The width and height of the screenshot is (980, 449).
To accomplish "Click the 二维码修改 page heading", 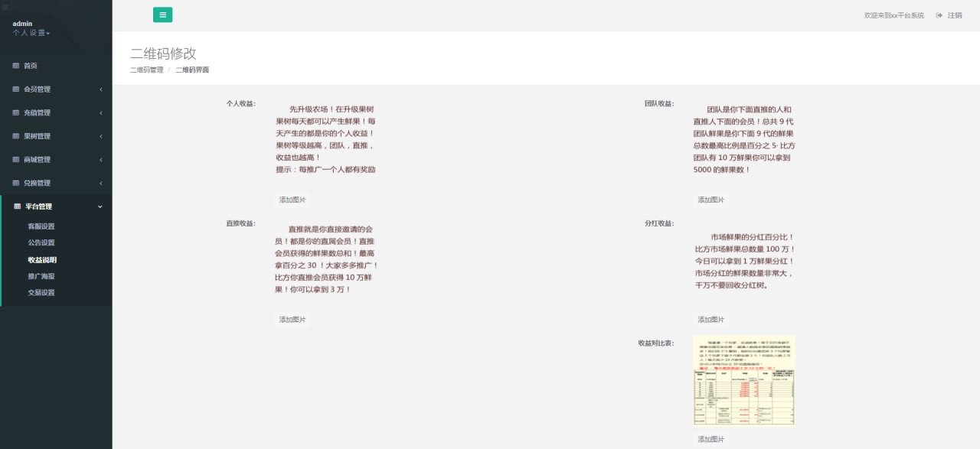I will tap(163, 54).
